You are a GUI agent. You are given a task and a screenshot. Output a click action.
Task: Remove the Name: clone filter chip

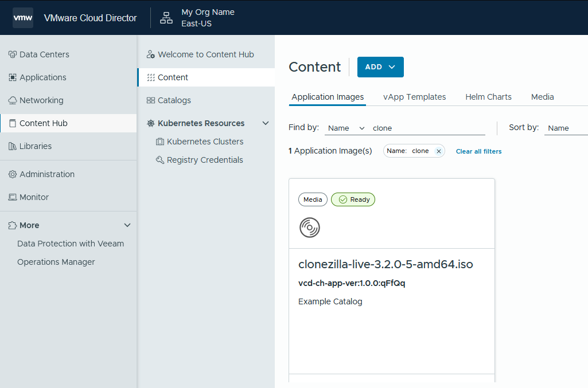(438, 151)
